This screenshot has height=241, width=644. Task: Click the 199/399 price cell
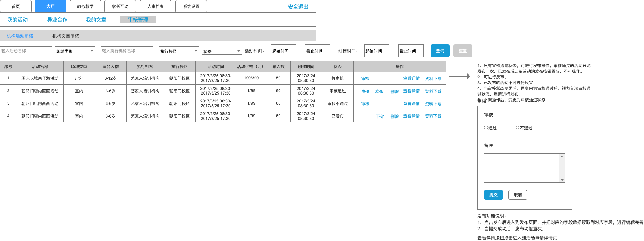pyautogui.click(x=251, y=78)
